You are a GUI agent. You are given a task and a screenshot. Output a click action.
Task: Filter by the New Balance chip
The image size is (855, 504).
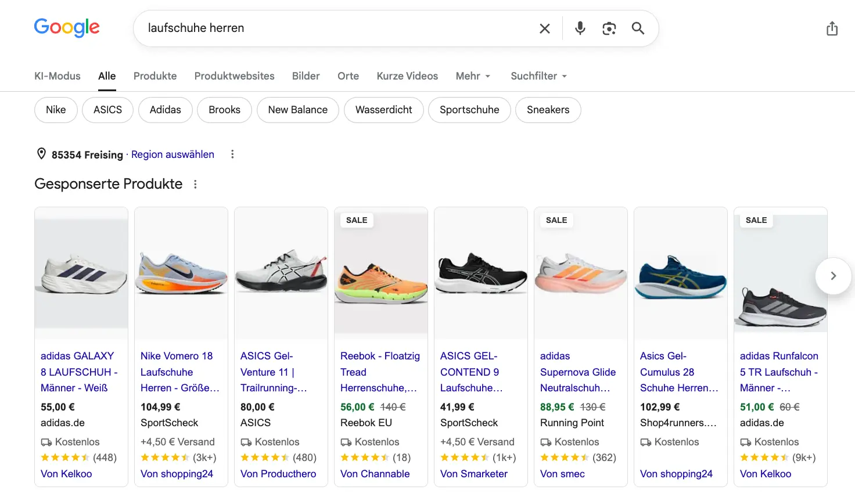click(298, 110)
